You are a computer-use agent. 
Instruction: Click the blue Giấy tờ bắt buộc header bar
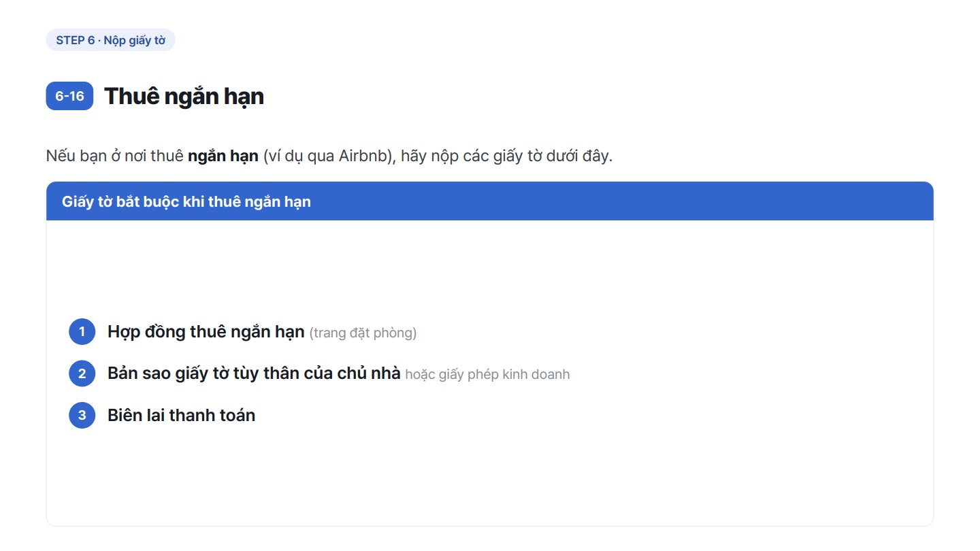[490, 201]
